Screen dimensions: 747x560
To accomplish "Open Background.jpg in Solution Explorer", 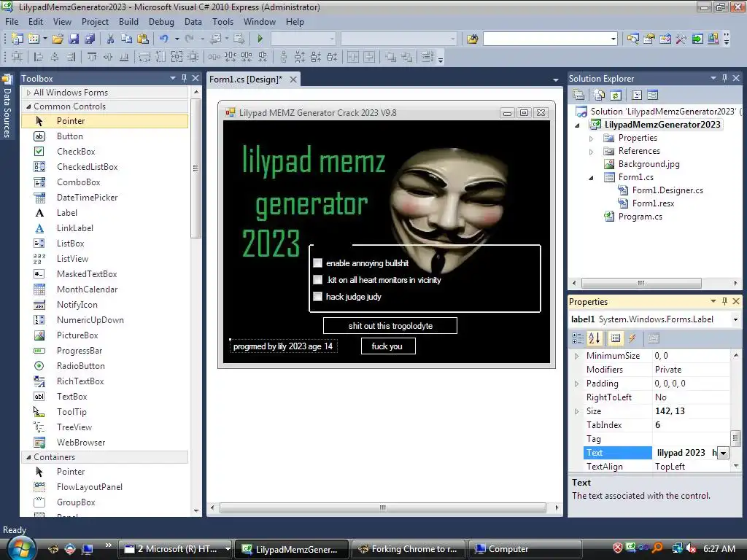I will (649, 164).
